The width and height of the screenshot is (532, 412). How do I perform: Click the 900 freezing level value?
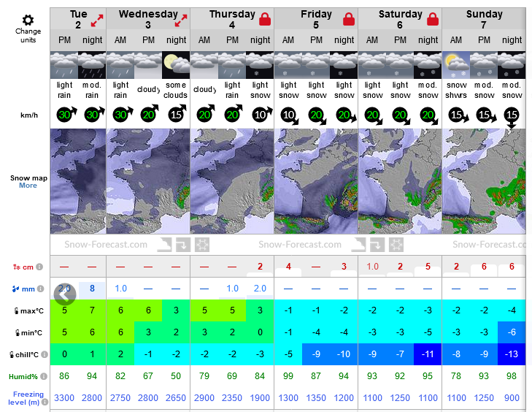[x=512, y=397]
